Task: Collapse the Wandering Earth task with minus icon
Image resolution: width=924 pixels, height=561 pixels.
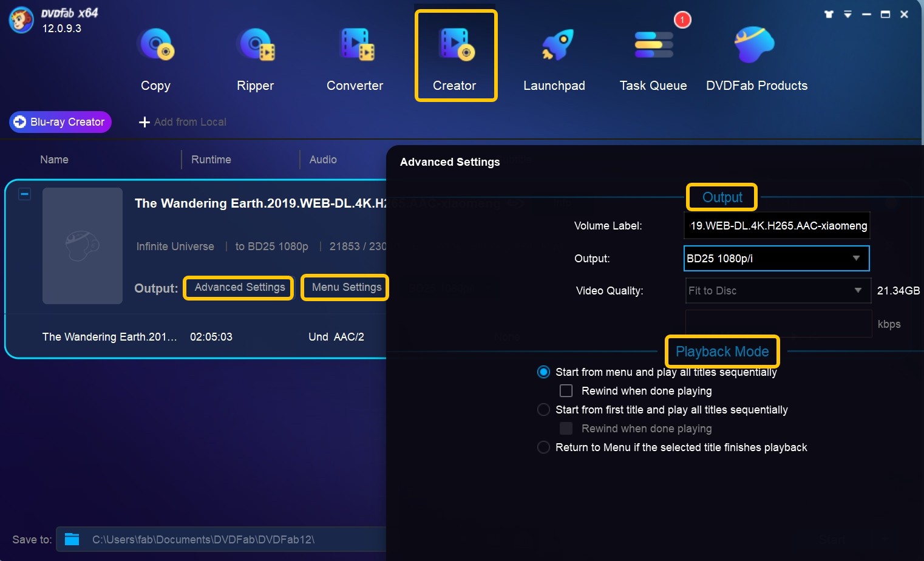Action: (24, 194)
